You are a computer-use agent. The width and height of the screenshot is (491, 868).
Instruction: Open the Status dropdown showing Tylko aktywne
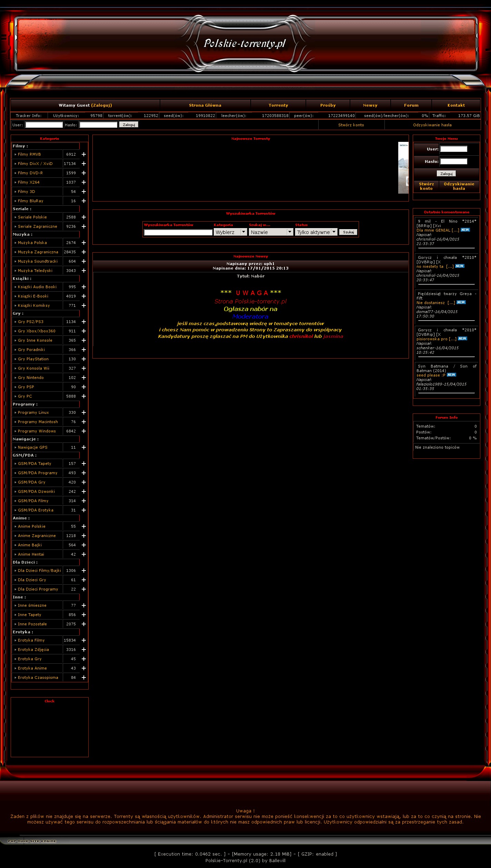(x=316, y=232)
